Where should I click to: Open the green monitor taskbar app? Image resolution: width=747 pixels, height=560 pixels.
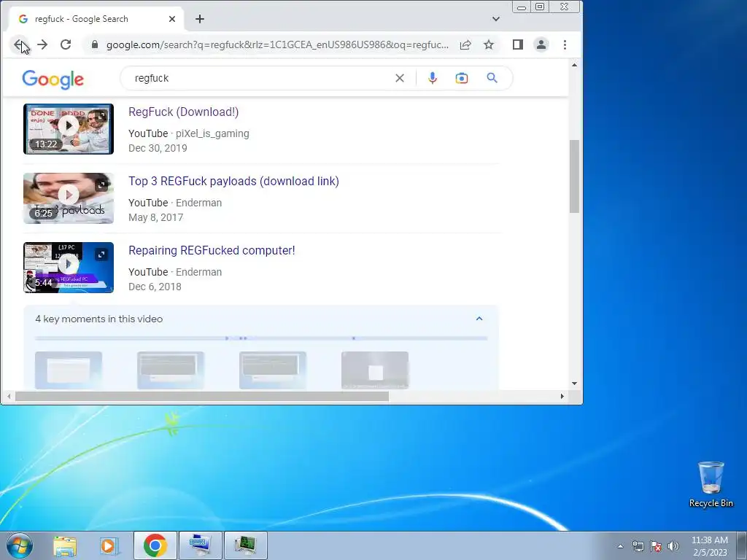245,545
